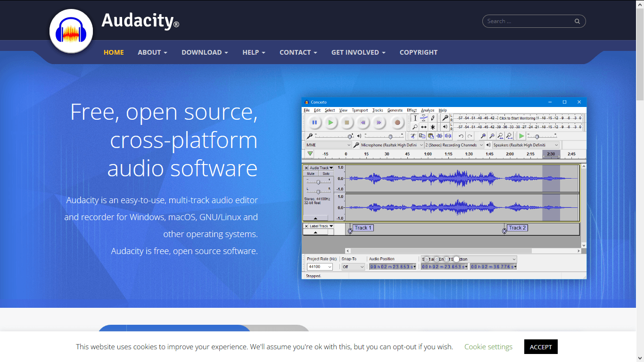Screen dimensions: 644x362
Task: Click the playback meter speaker icon
Action: pos(445,127)
